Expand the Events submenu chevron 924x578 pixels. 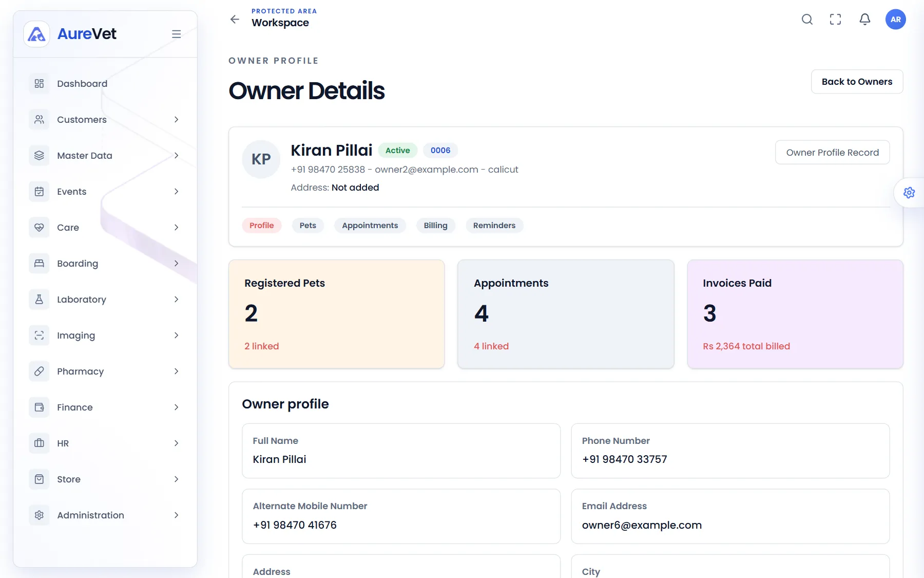click(176, 191)
